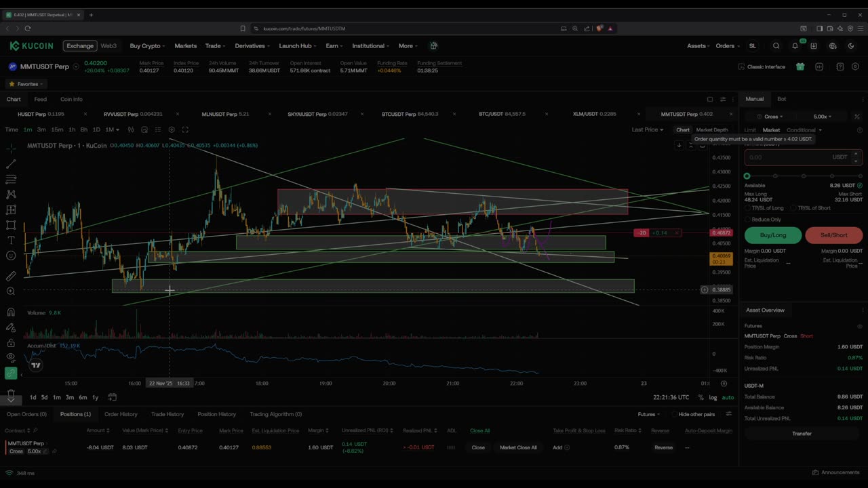The height and width of the screenshot is (488, 868).
Task: Open the indicators menu in chart toolbar
Action: click(145, 129)
